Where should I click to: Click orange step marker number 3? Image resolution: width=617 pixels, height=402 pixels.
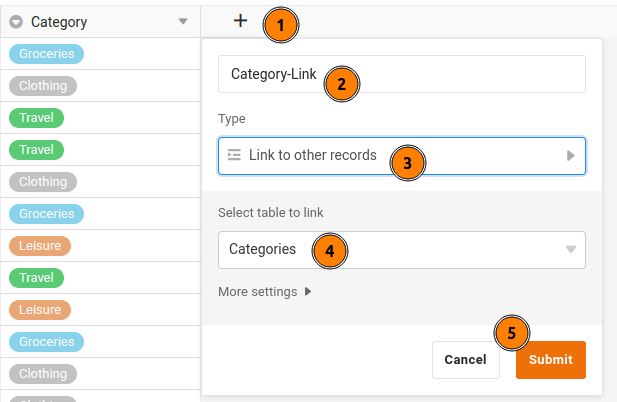tap(408, 162)
